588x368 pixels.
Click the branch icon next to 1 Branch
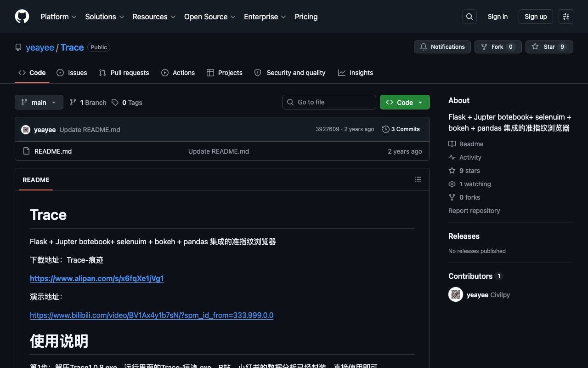[x=73, y=102]
